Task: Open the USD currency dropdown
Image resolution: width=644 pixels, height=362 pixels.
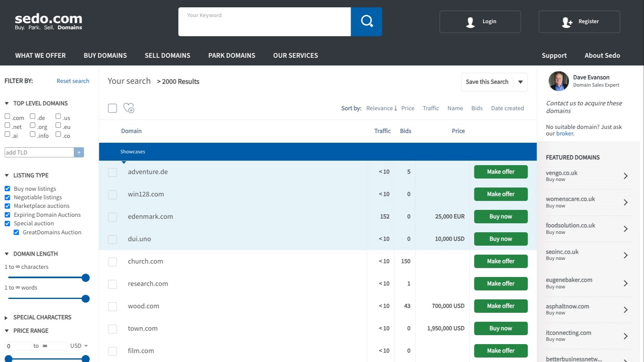Action: pyautogui.click(x=79, y=346)
